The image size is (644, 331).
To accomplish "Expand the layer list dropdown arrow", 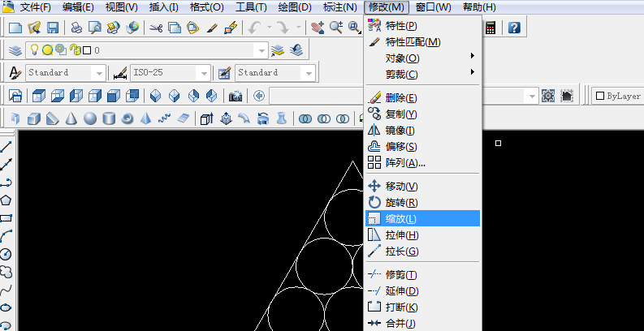I will coord(261,51).
